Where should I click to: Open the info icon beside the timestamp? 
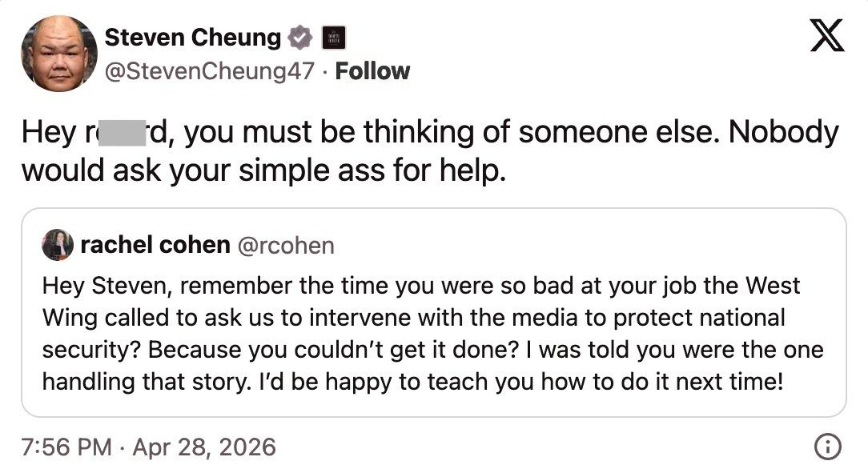pyautogui.click(x=828, y=446)
